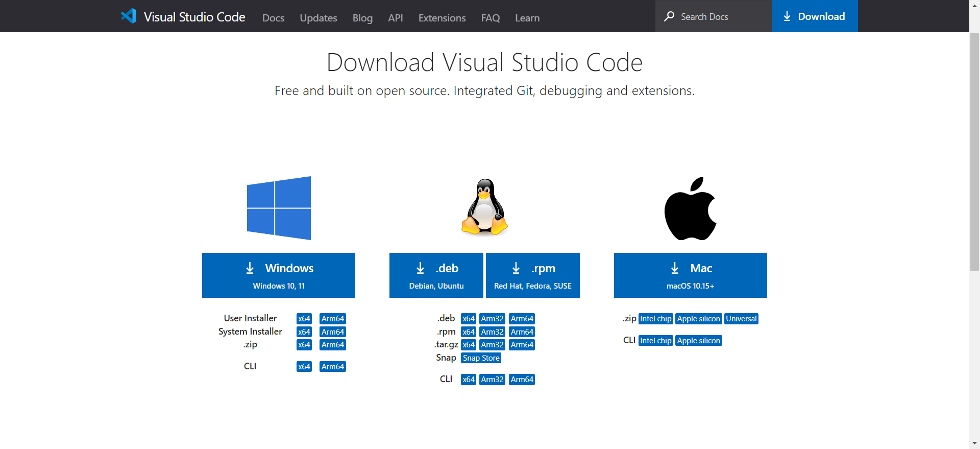Download the .deb Debian, Ubuntu package

pos(436,275)
